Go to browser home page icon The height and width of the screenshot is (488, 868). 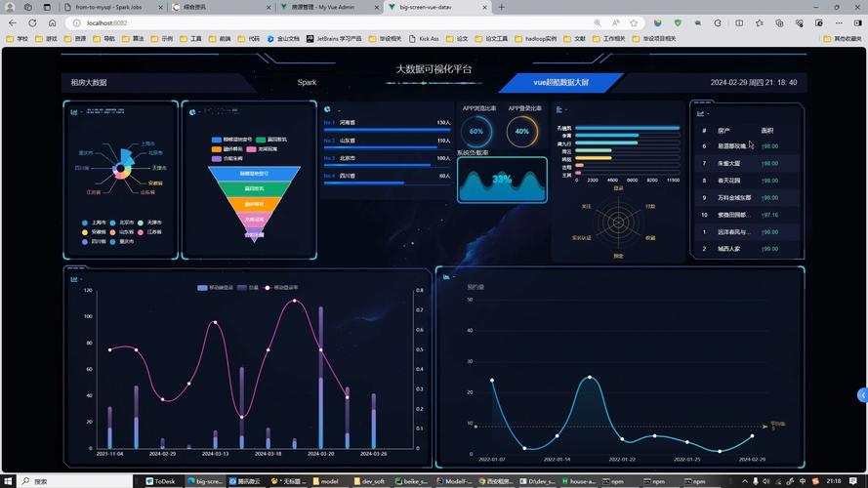[52, 23]
